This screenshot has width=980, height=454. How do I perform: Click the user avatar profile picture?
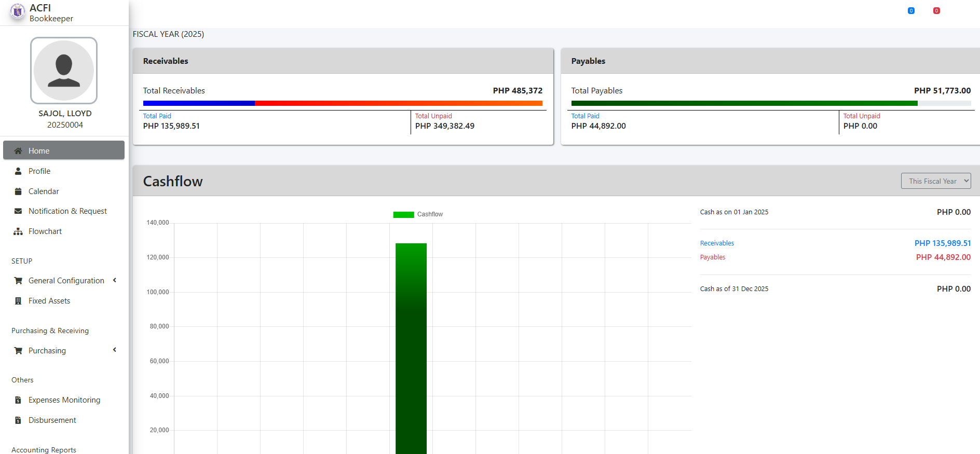(64, 71)
